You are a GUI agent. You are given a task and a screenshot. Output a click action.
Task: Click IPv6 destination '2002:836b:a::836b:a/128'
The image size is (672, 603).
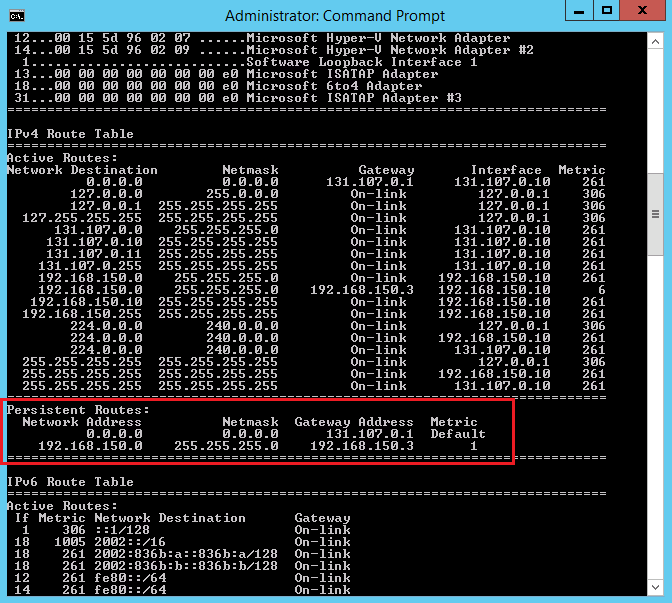coord(186,554)
